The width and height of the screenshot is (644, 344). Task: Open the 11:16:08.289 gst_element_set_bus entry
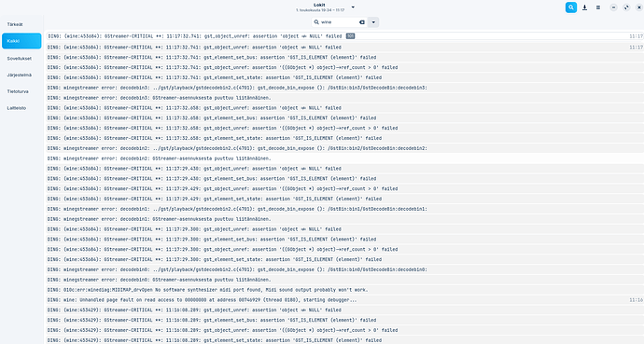click(344, 320)
